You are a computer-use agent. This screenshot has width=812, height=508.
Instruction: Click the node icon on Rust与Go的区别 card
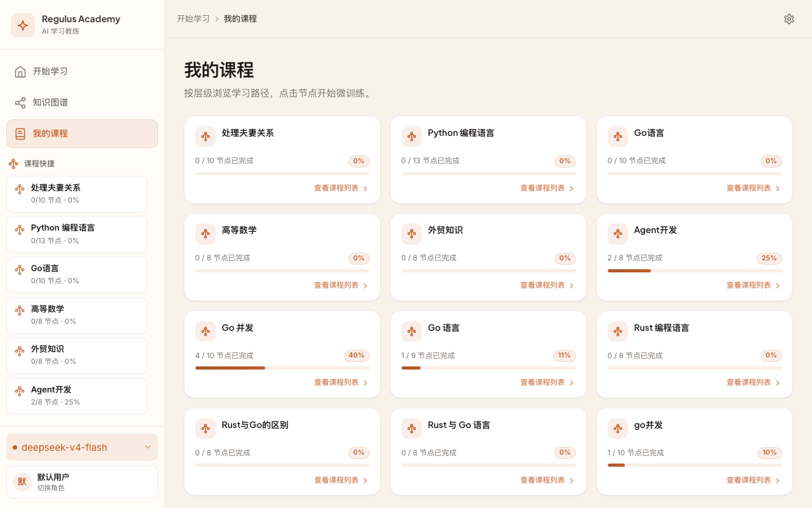click(205, 429)
